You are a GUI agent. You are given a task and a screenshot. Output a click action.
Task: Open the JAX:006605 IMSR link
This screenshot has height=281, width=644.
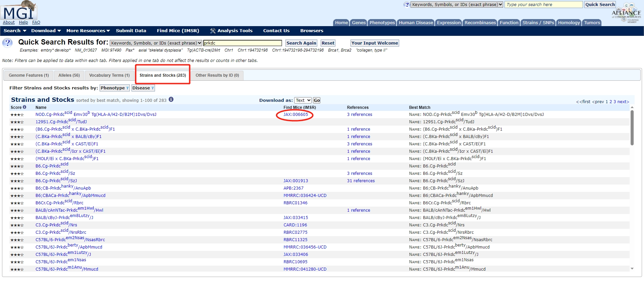tap(296, 115)
